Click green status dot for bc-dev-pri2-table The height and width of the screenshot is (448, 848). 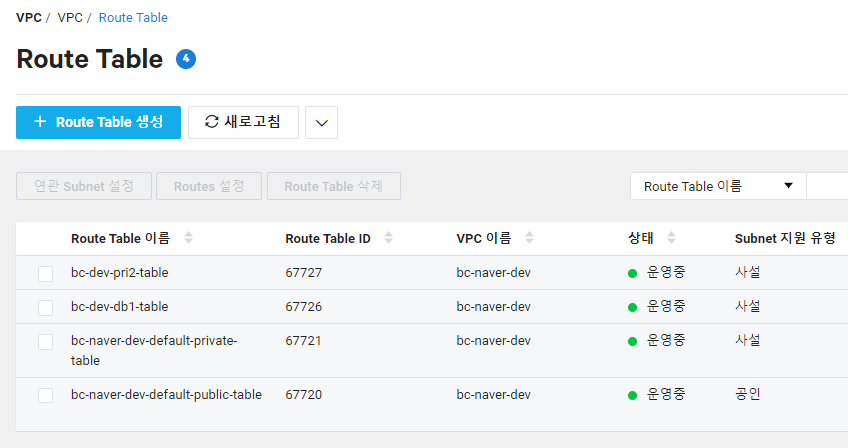632,273
